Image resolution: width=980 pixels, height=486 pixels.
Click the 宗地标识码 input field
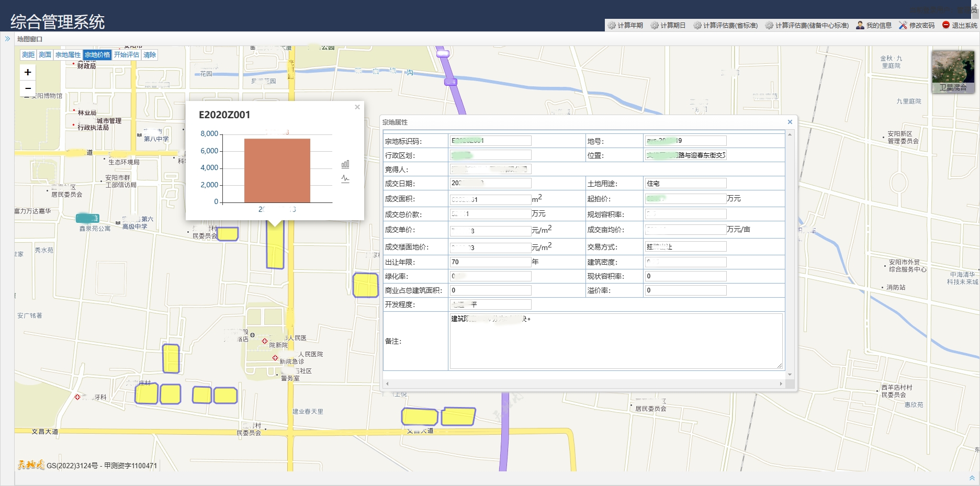click(491, 141)
